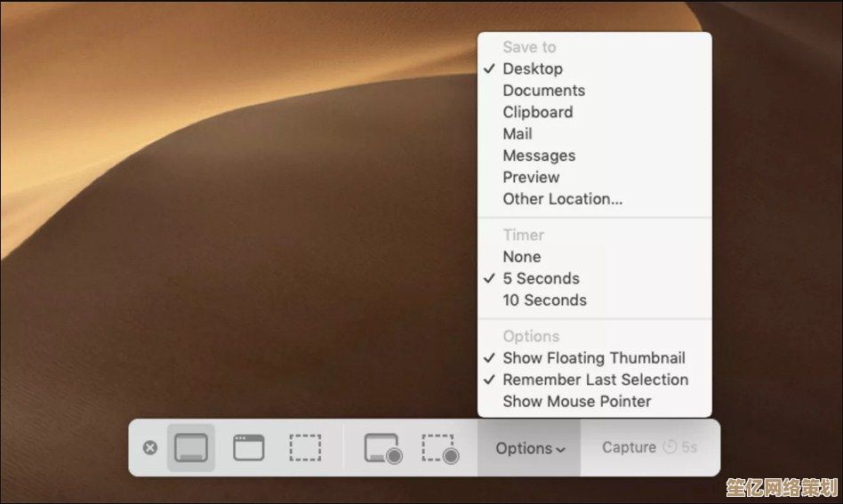
Task: Close the screenshot toolbar with the X icon
Action: [150, 448]
